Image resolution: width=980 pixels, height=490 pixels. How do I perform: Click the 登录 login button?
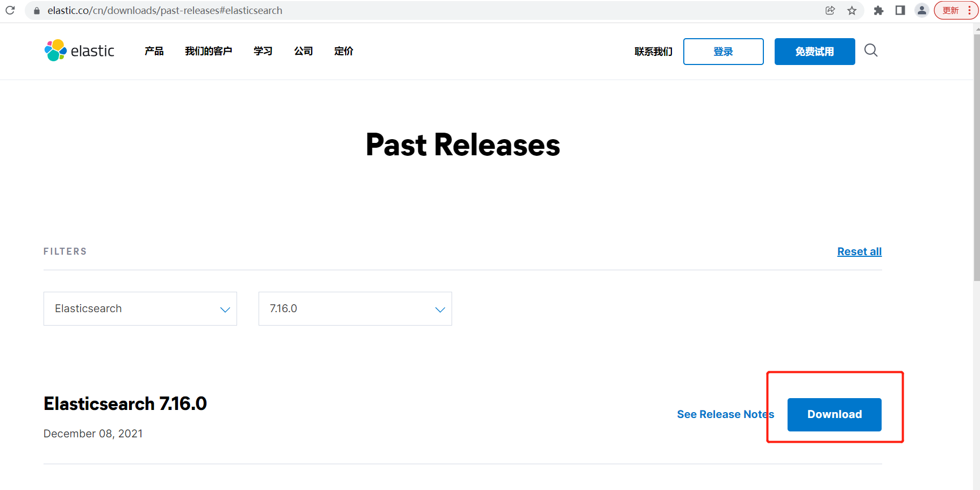tap(723, 52)
